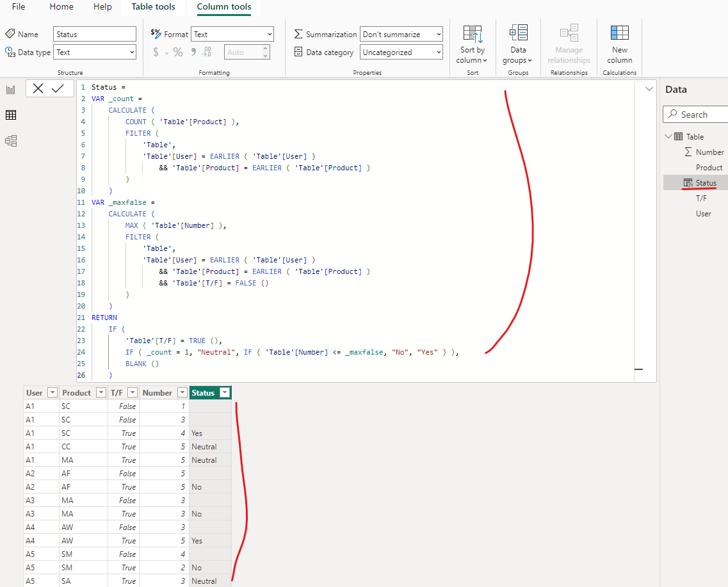Increase decimal places stepper arrow

[x=265, y=48]
